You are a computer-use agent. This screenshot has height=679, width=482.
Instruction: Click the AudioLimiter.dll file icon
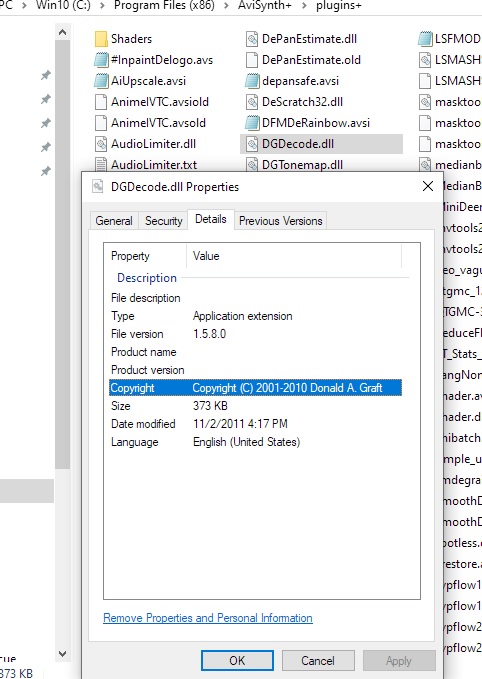[x=100, y=144]
